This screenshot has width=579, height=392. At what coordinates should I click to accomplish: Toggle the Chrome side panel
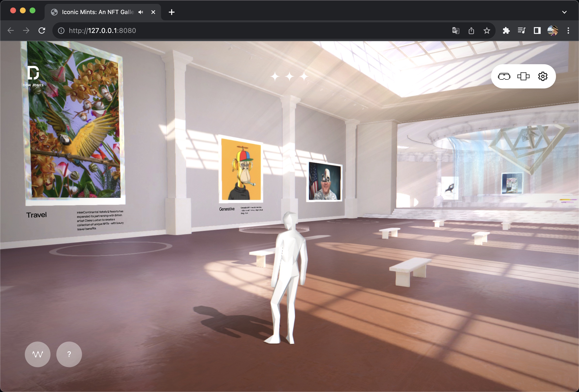[537, 31]
